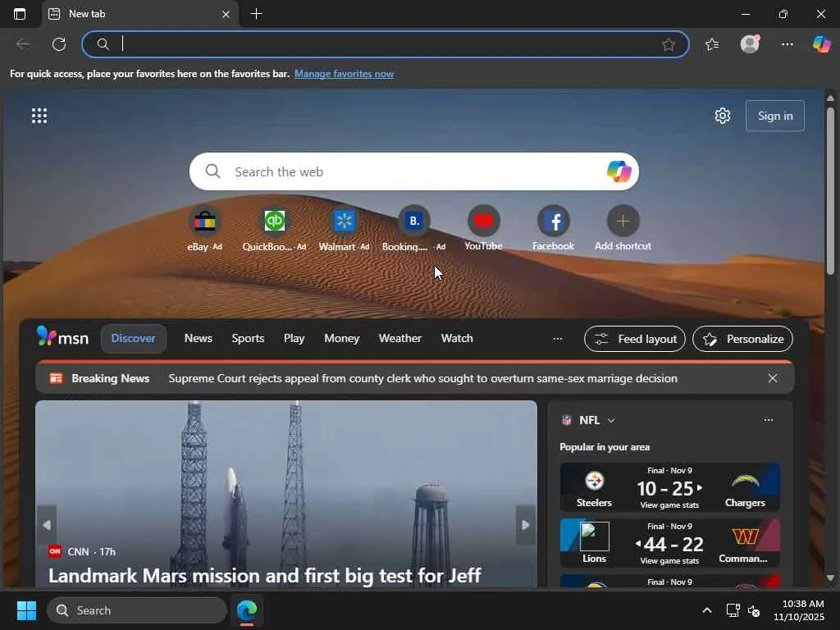
Task: View Lions vs Commanders game stats
Action: pos(669,561)
